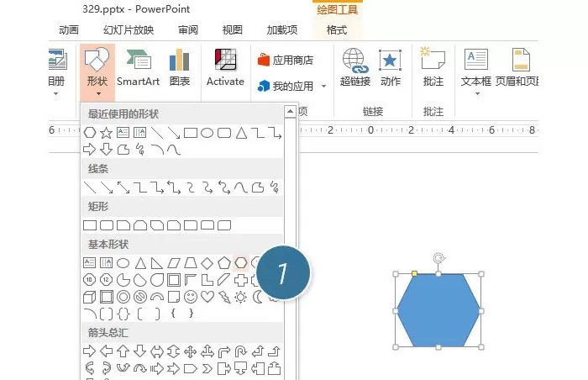
Task: Pick the oval in recently used shapes
Action: pyautogui.click(x=207, y=133)
